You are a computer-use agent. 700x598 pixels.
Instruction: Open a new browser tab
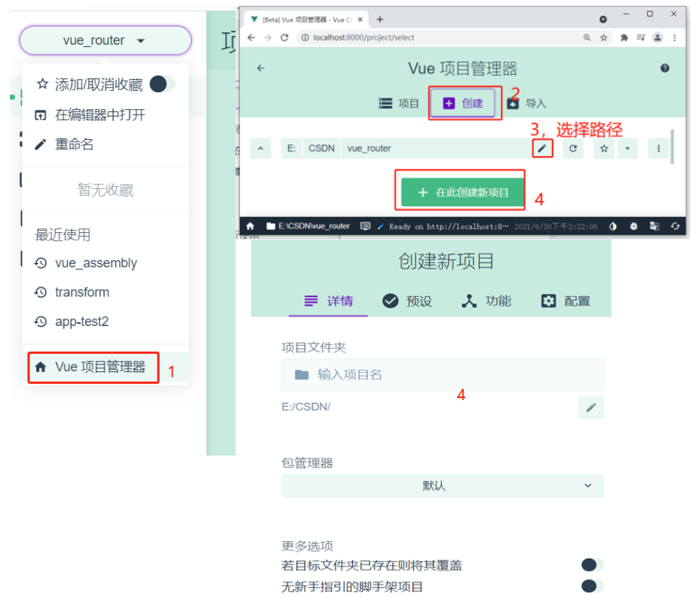pyautogui.click(x=380, y=19)
